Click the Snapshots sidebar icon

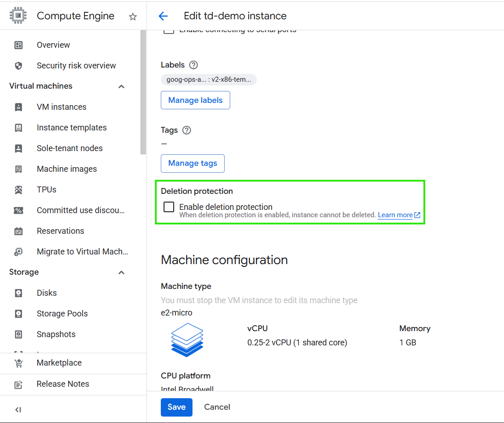tap(18, 334)
